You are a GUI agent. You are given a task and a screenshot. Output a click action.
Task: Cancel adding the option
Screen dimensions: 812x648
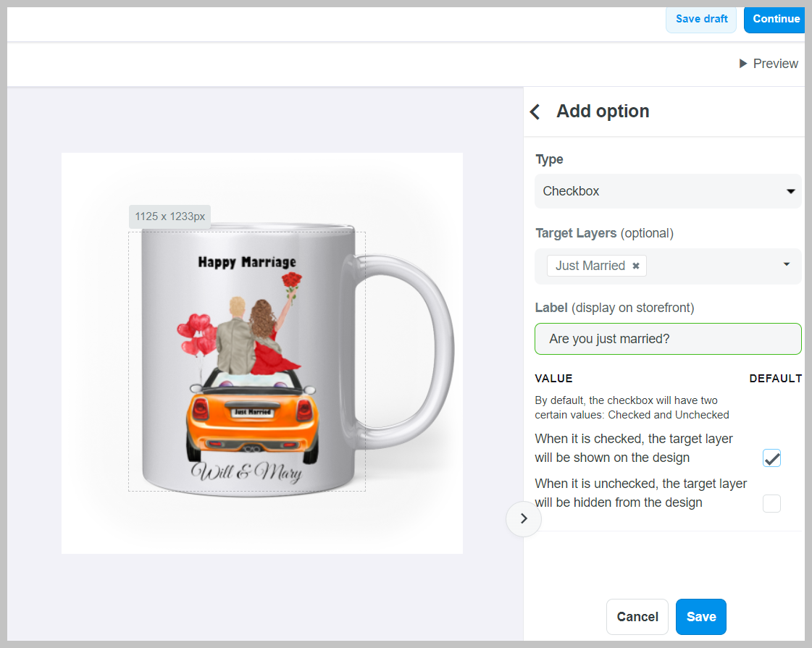(x=637, y=617)
